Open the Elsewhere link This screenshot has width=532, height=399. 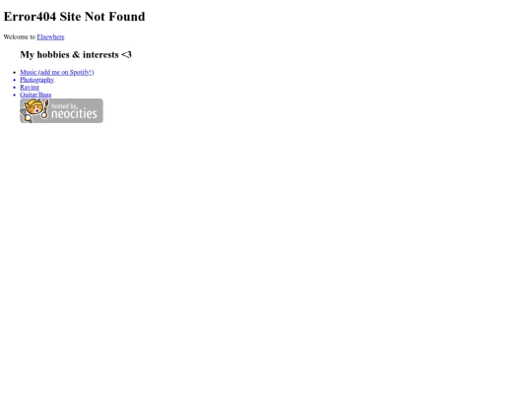tap(50, 37)
